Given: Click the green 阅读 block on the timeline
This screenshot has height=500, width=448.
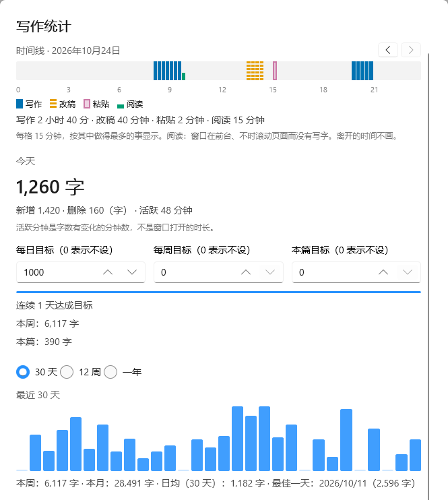Looking at the screenshot, I should pos(184,77).
